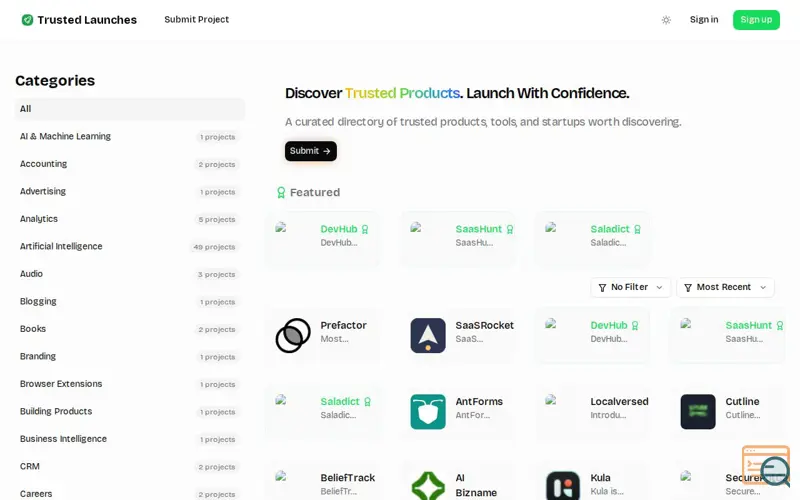Click the green Sign up button

pos(756,19)
